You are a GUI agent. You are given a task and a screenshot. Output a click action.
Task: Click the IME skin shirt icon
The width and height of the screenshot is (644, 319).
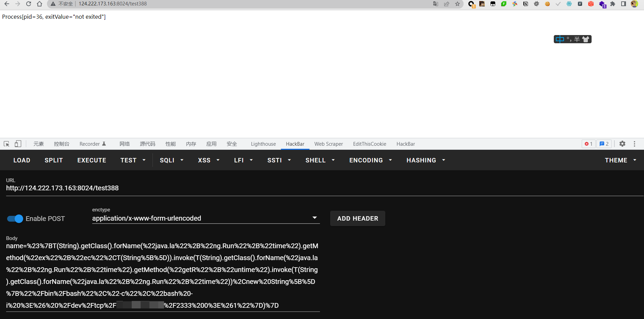586,39
